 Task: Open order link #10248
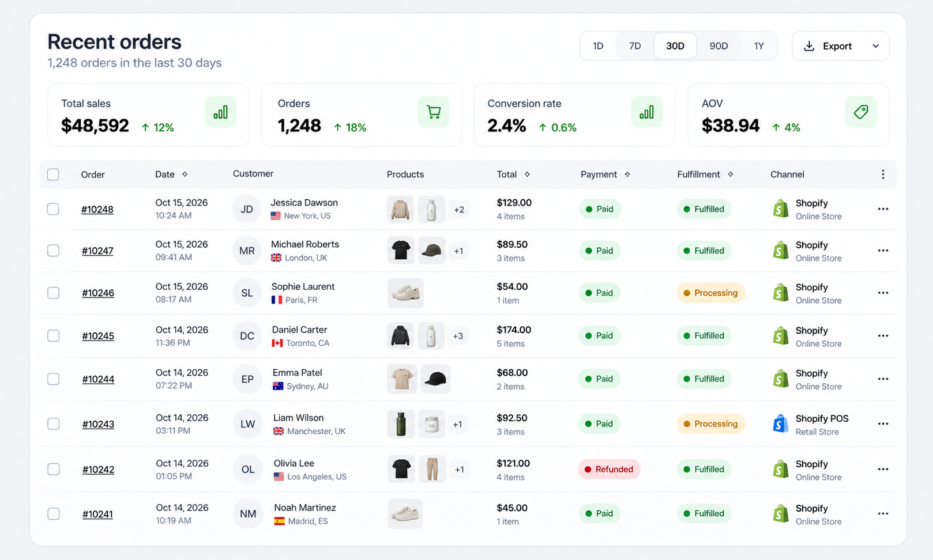[x=97, y=210]
